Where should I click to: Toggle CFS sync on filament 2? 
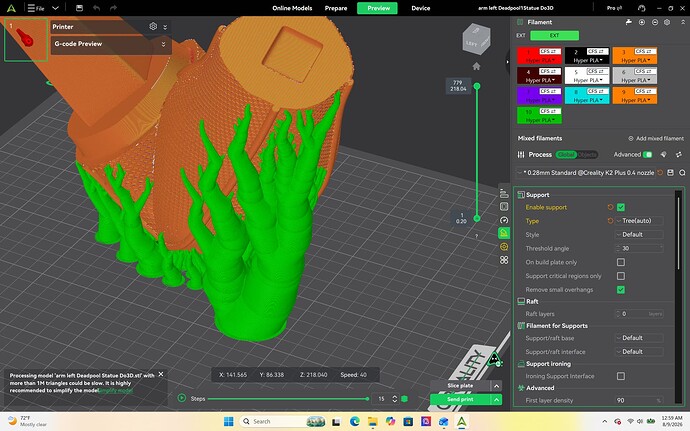point(597,52)
